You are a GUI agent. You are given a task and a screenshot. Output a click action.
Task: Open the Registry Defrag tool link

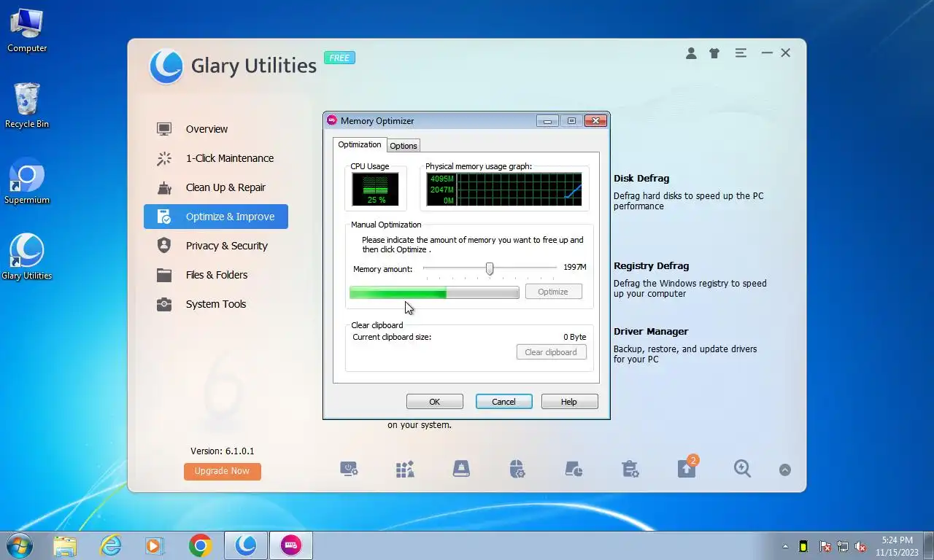(x=651, y=266)
